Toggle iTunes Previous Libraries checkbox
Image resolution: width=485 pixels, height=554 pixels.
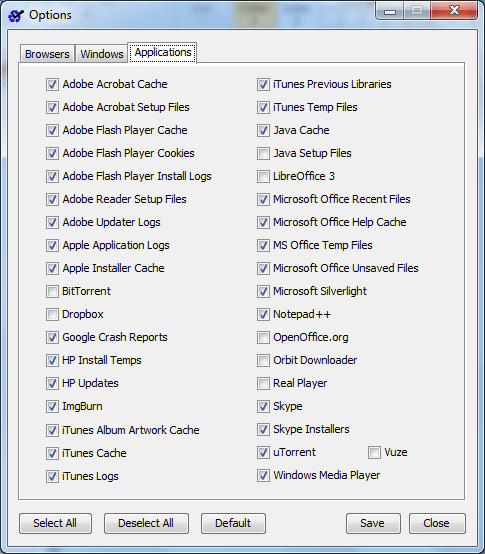263,85
